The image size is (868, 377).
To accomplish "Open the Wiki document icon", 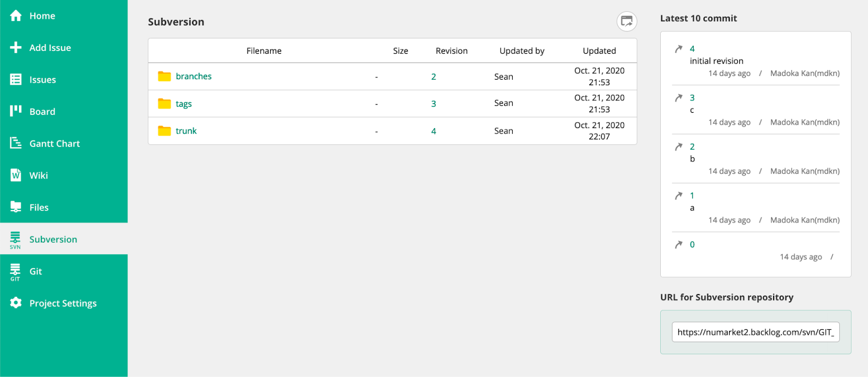I will point(16,175).
